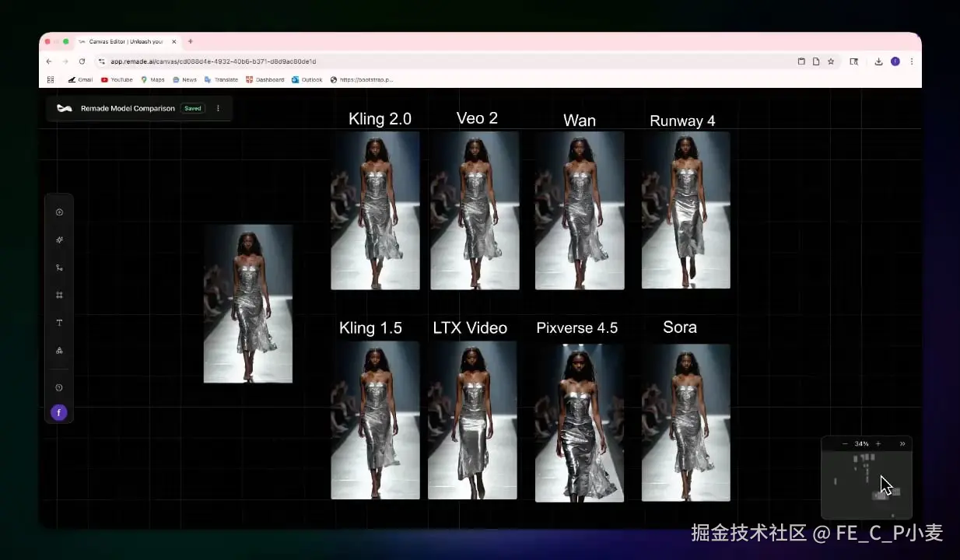This screenshot has width=960, height=560.
Task: Select the Frame tool in the left toolbar
Action: tap(59, 295)
